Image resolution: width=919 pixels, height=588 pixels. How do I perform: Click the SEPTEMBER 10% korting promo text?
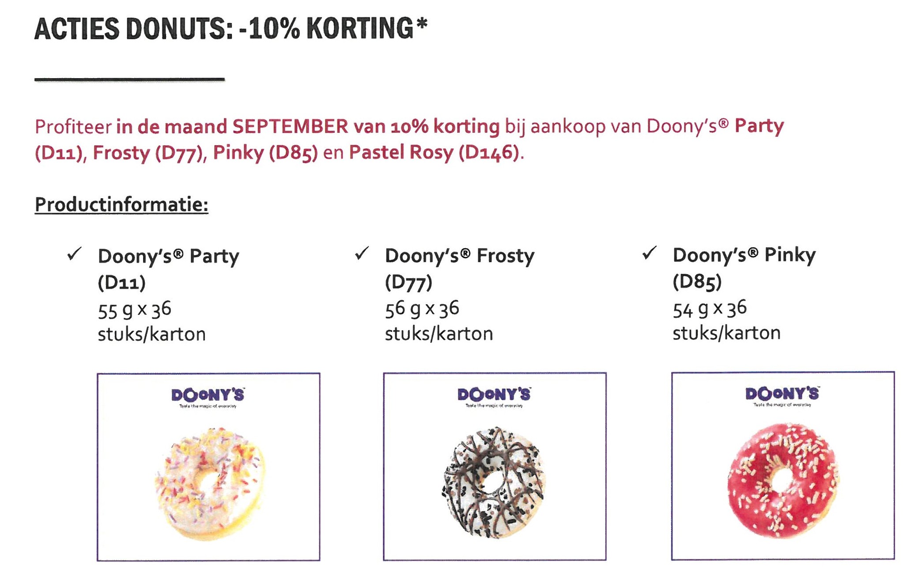click(x=308, y=127)
